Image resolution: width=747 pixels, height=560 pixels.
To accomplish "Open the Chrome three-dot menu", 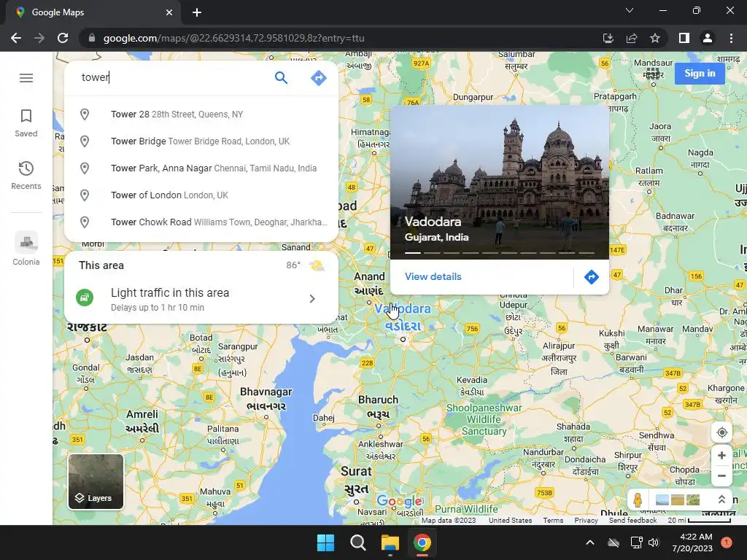I will pos(731,38).
